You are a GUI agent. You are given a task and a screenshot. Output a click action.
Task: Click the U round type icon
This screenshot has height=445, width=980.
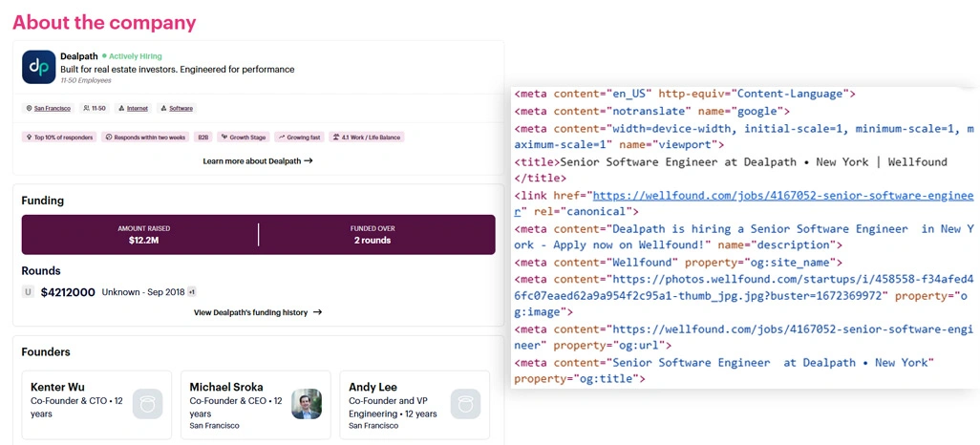28,292
